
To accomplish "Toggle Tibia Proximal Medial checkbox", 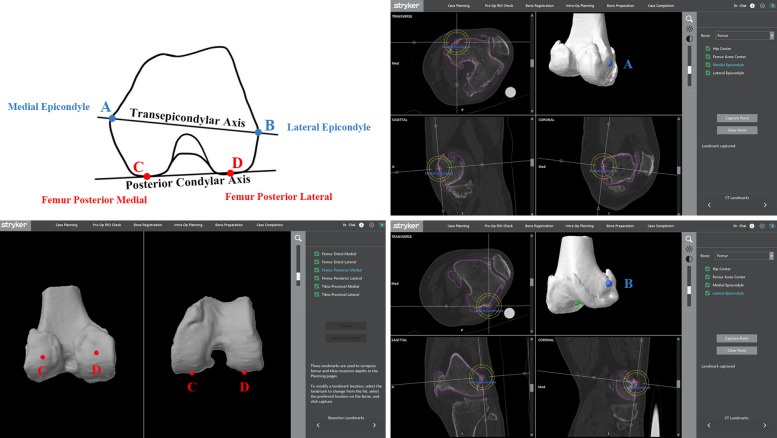I will (x=317, y=286).
